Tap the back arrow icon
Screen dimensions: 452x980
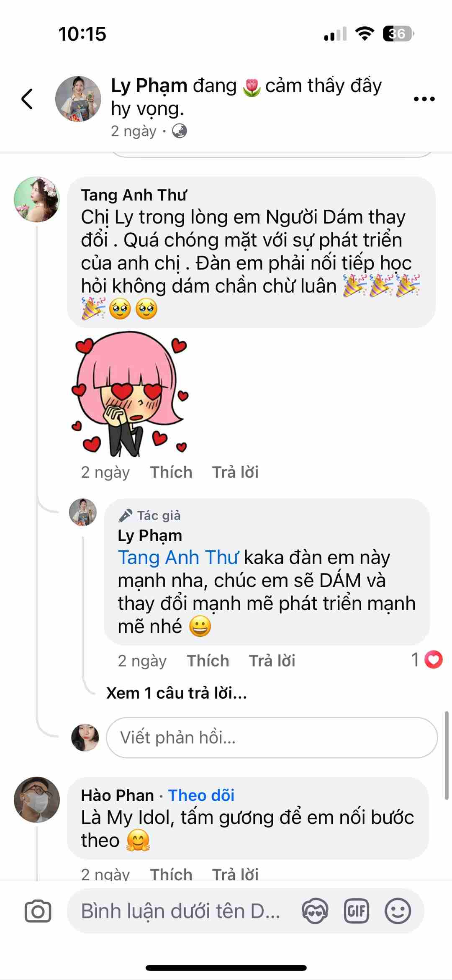pyautogui.click(x=27, y=99)
